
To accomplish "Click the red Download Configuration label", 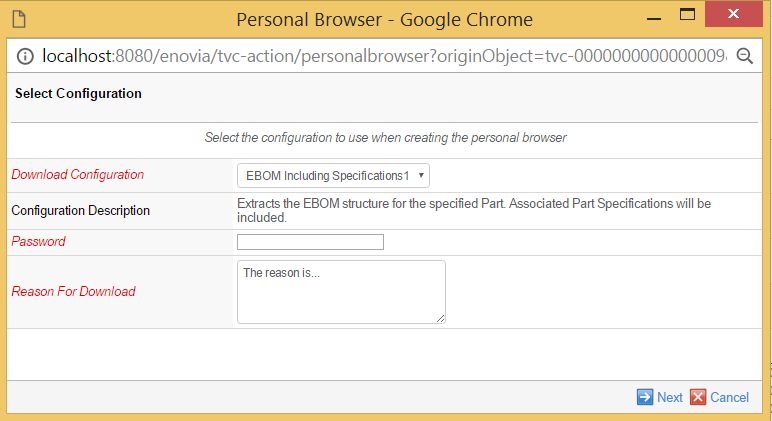I will pyautogui.click(x=78, y=175).
